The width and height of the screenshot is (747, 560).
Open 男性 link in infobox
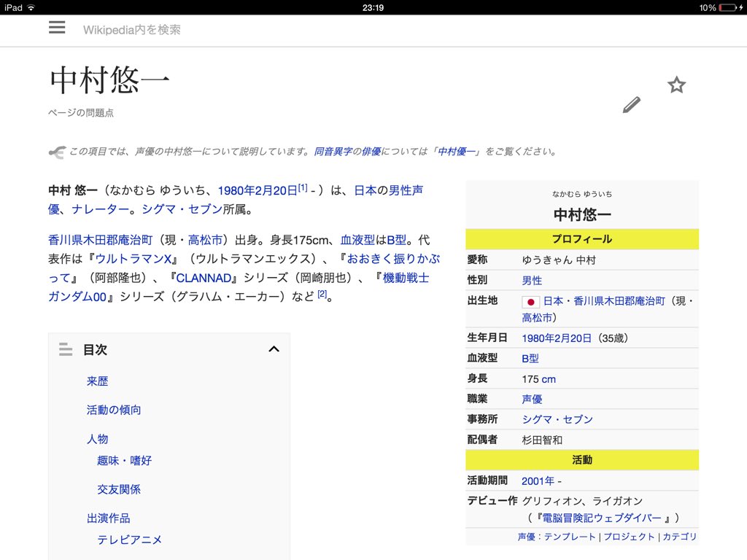click(532, 281)
